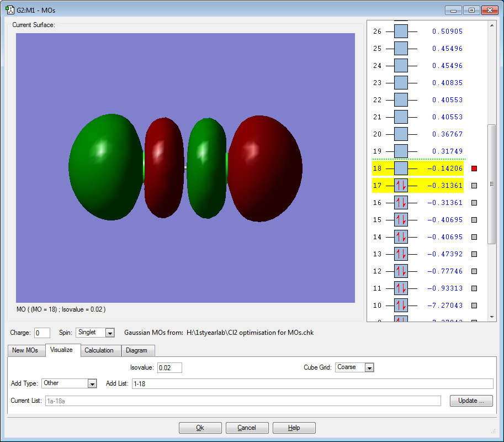Click the occupied orbital box for MO 17
504x442 pixels.
click(x=401, y=186)
